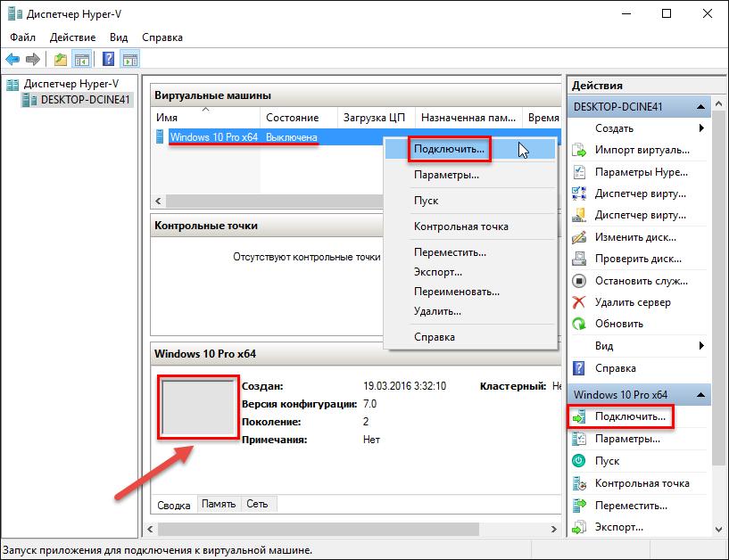Choose Параметры... in the context menu
729x560 pixels.
[470, 175]
